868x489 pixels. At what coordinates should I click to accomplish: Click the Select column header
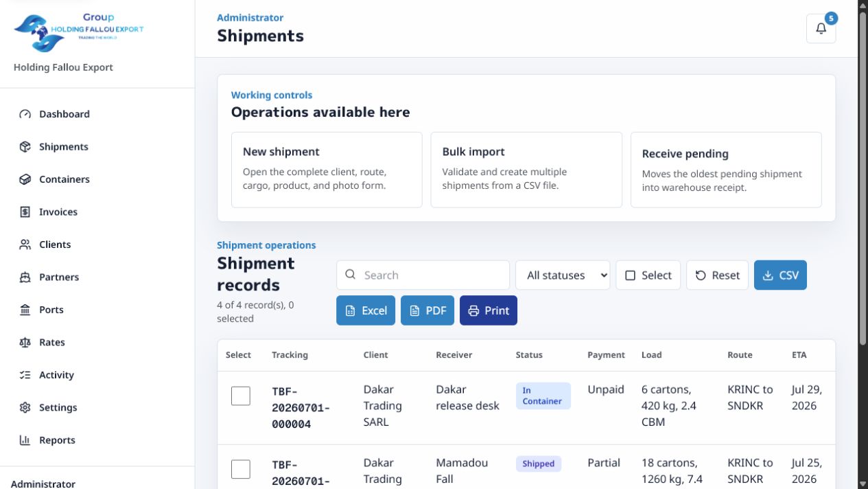point(238,355)
